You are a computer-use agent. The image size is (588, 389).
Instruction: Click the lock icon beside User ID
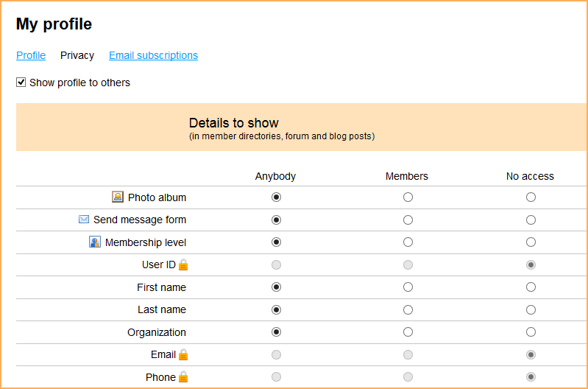(183, 264)
